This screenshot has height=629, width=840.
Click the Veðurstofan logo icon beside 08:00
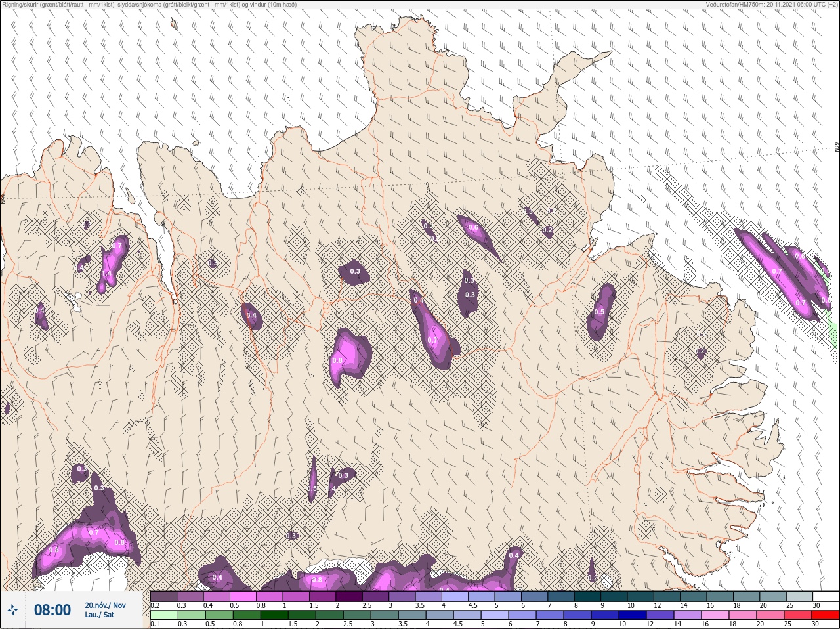tap(12, 610)
